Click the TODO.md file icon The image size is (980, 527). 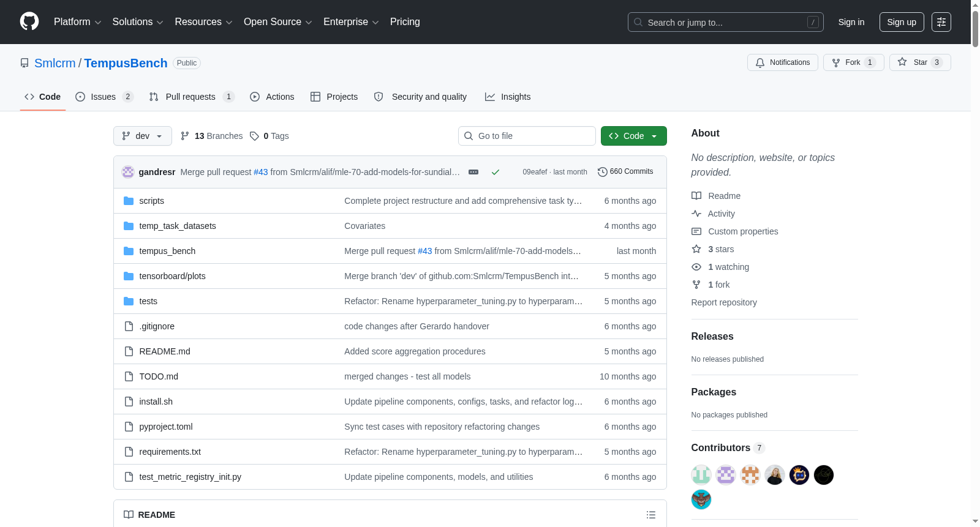pos(129,376)
